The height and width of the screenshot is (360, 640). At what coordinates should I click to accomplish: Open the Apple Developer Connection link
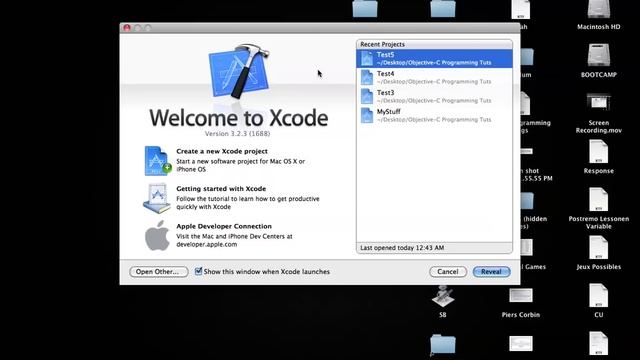[x=224, y=226]
